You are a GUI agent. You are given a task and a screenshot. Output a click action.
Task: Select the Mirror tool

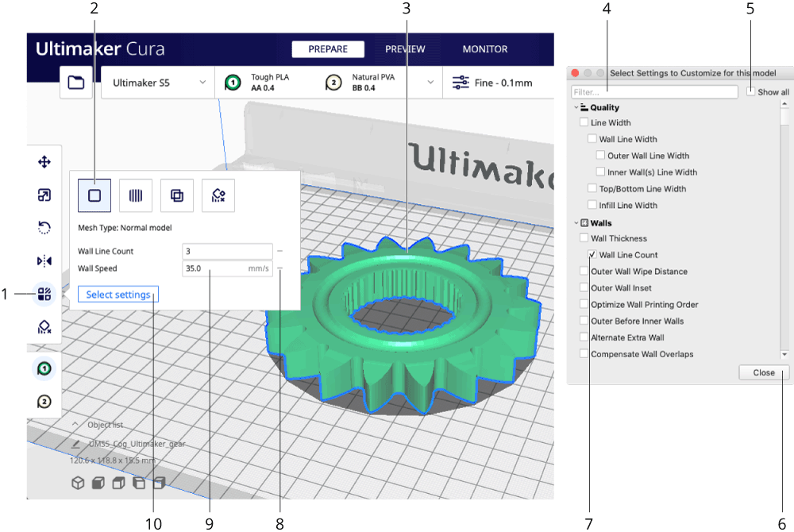[x=44, y=261]
